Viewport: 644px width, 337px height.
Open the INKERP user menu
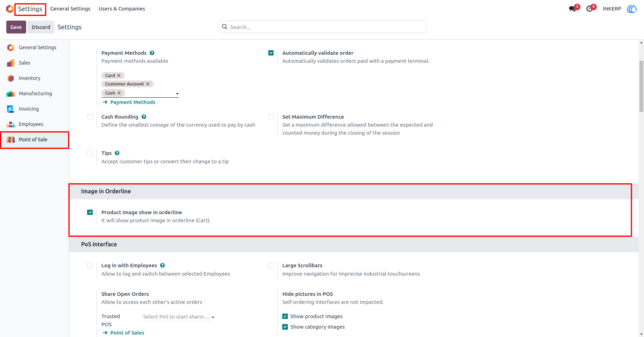tap(612, 9)
